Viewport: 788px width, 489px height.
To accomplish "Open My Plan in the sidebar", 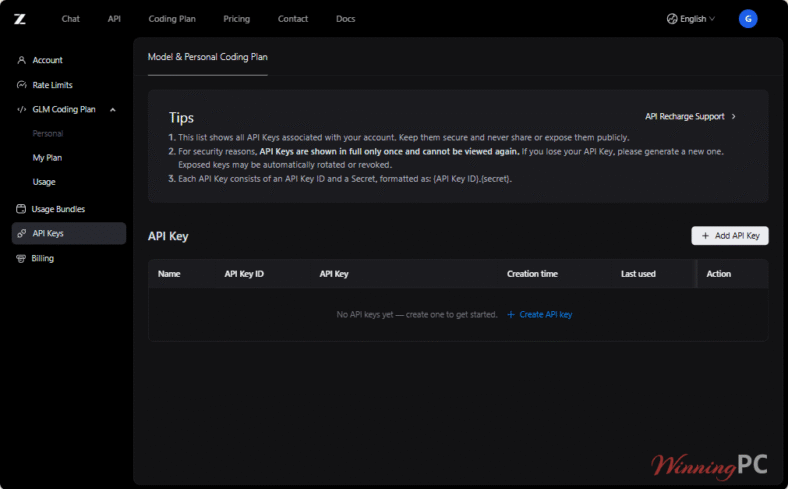I will (47, 158).
